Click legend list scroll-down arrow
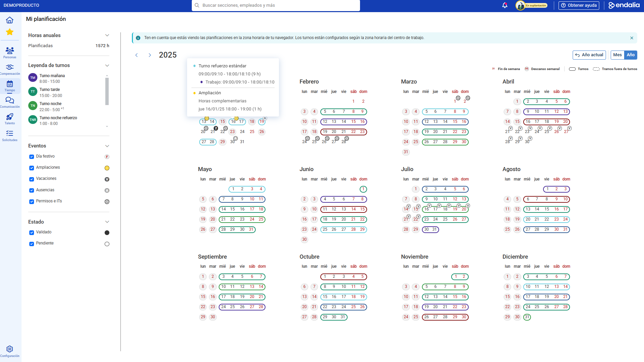This screenshot has width=644, height=362. [107, 127]
